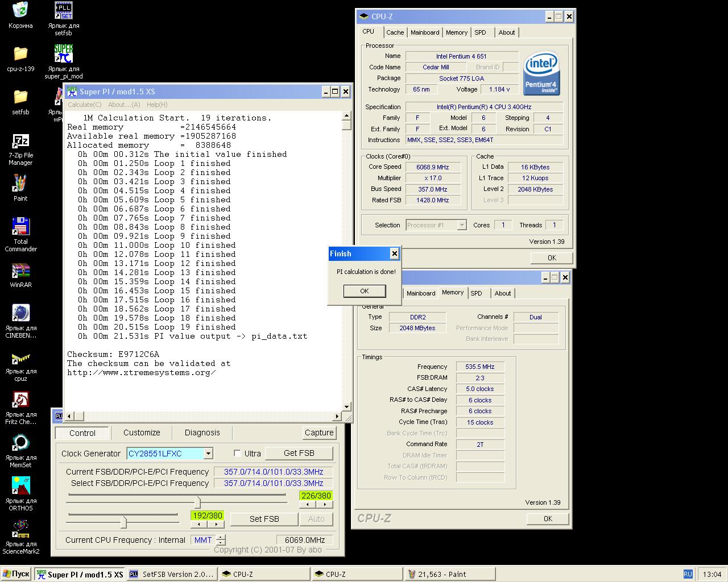Open the top CPU-Z About tab
728x582 pixels.
pyautogui.click(x=507, y=32)
